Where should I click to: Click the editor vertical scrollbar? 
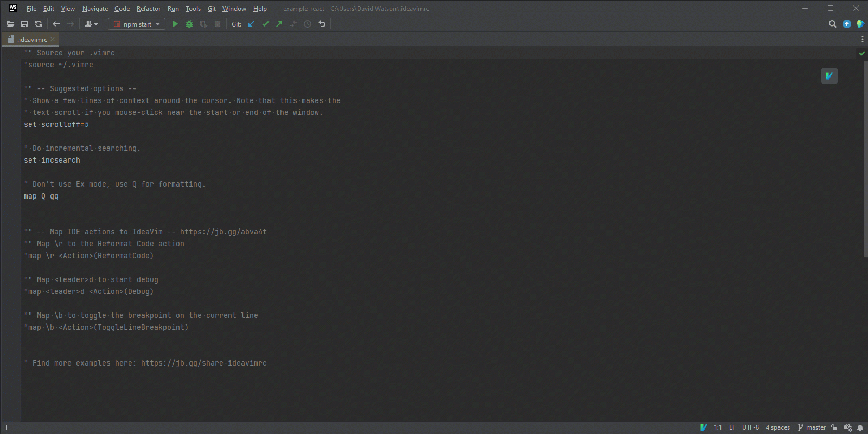coord(865,159)
